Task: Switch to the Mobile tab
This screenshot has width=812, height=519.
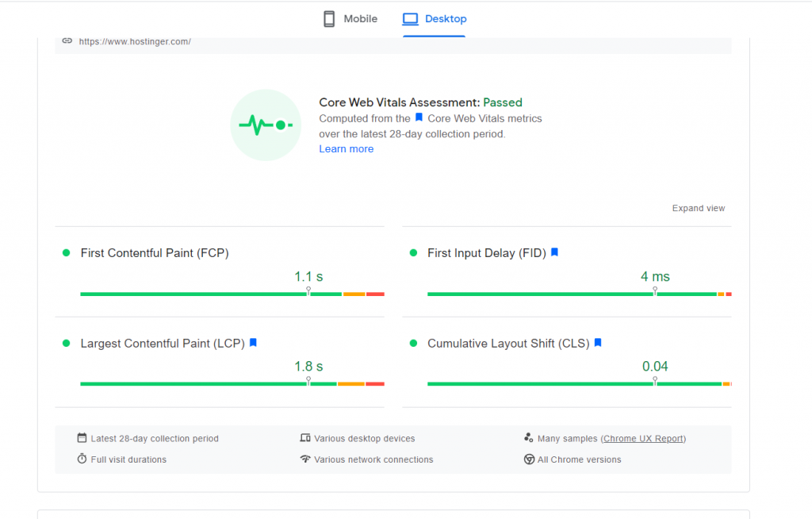Action: point(350,18)
